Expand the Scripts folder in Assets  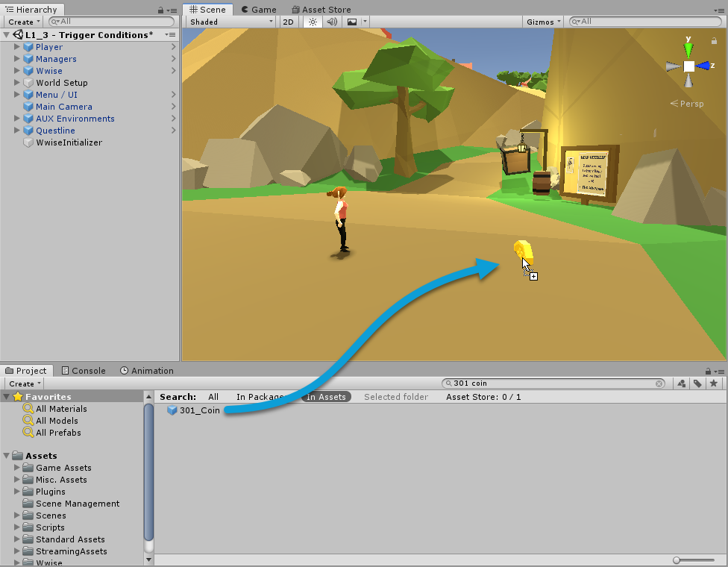(x=18, y=527)
